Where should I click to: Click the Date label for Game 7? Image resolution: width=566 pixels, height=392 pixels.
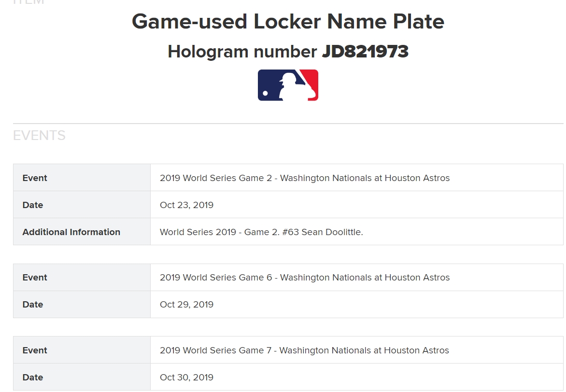tap(32, 378)
